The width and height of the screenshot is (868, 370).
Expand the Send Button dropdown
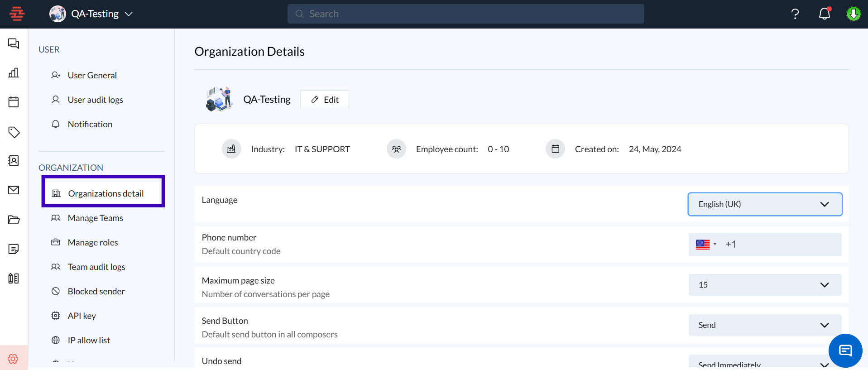coord(764,325)
